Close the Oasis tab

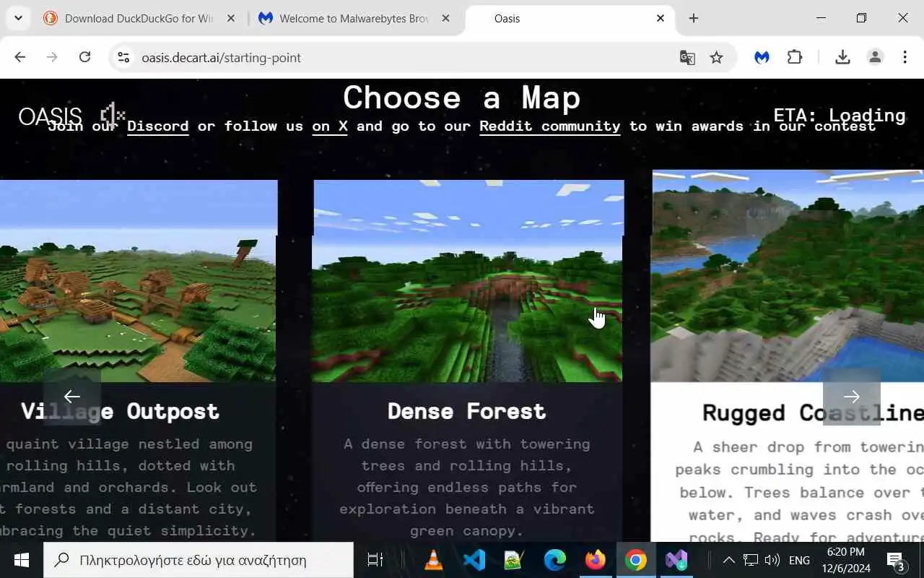coord(661,18)
